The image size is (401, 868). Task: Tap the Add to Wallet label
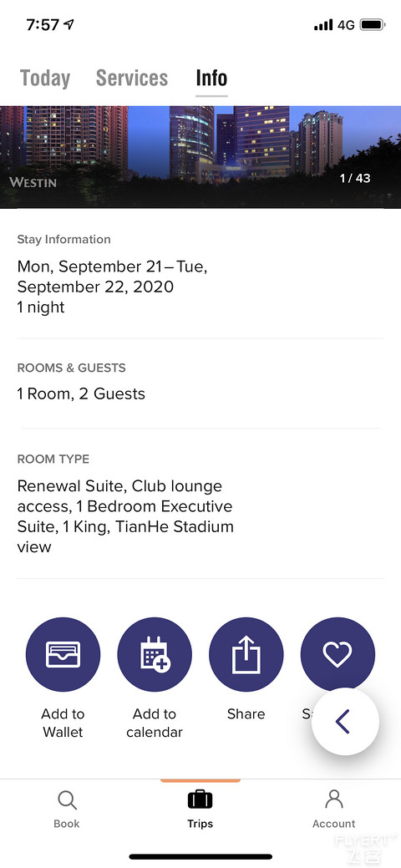coord(63,723)
